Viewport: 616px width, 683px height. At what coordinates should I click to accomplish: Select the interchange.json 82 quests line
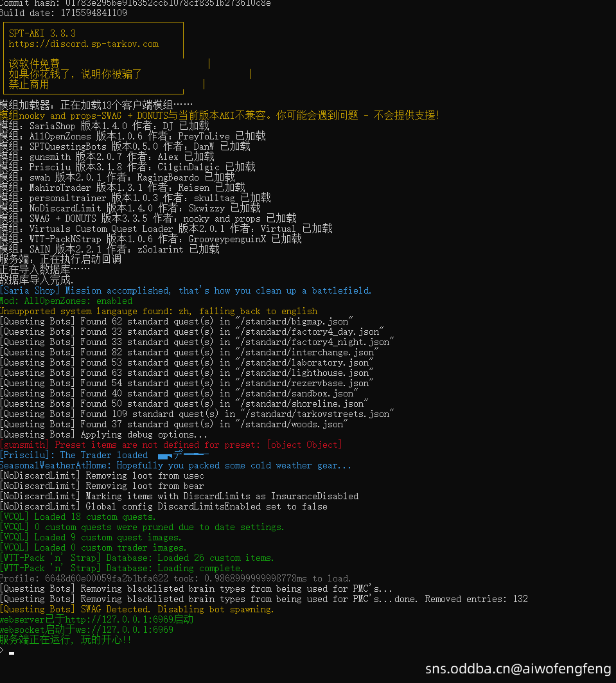(189, 352)
